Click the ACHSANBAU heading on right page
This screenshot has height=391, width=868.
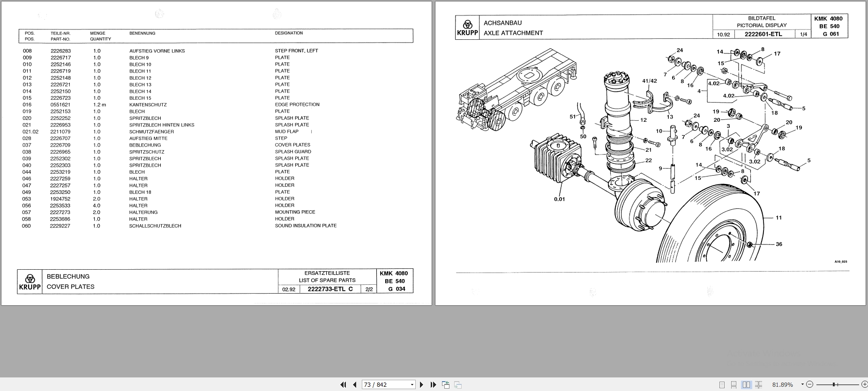[x=502, y=22]
